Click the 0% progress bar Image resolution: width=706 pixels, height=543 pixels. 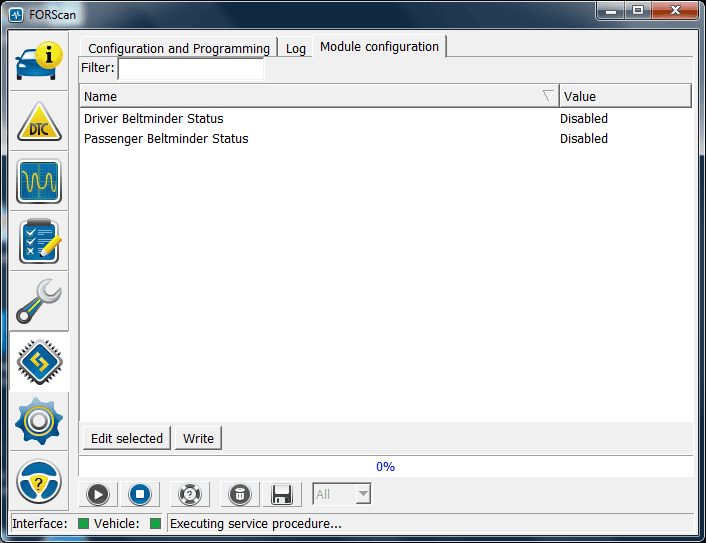pyautogui.click(x=385, y=466)
